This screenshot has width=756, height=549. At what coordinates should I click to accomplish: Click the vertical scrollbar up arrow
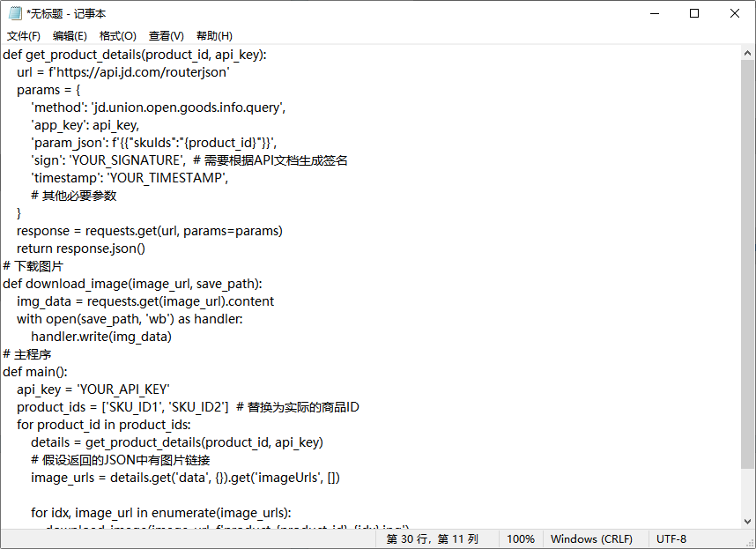[x=748, y=53]
